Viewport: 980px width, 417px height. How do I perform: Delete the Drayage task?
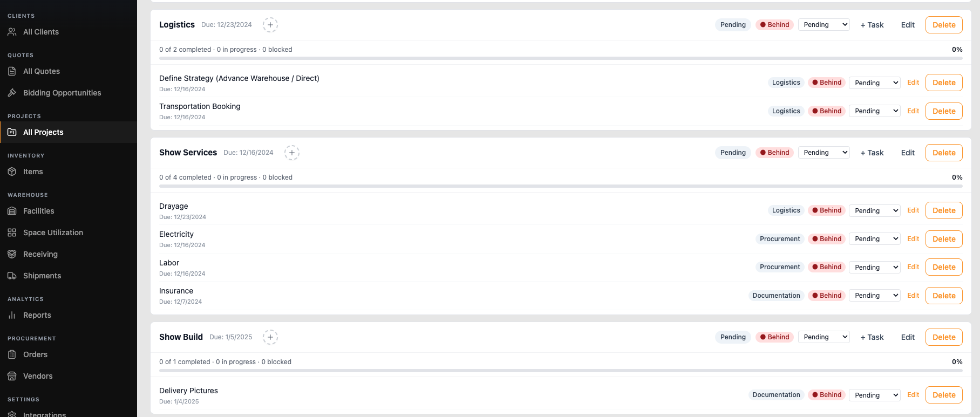pos(944,210)
